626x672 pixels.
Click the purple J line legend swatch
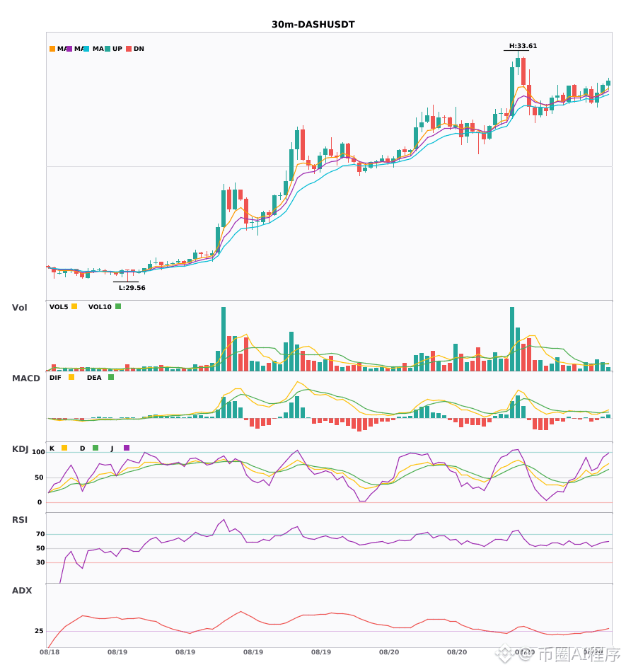[x=127, y=448]
